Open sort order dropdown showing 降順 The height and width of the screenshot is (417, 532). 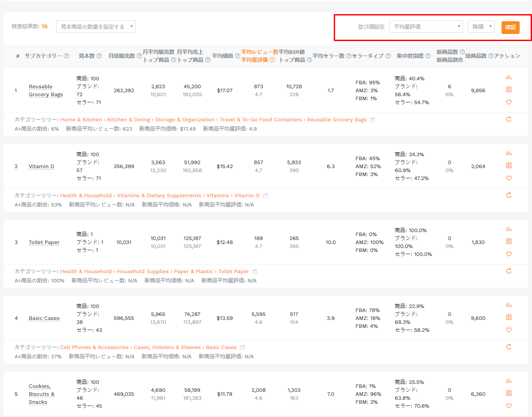[481, 26]
